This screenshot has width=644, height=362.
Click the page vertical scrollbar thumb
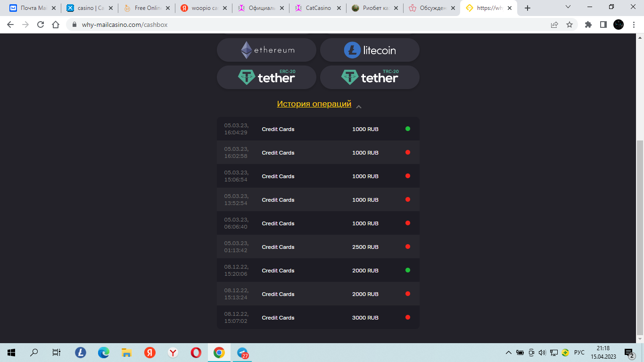click(x=640, y=237)
